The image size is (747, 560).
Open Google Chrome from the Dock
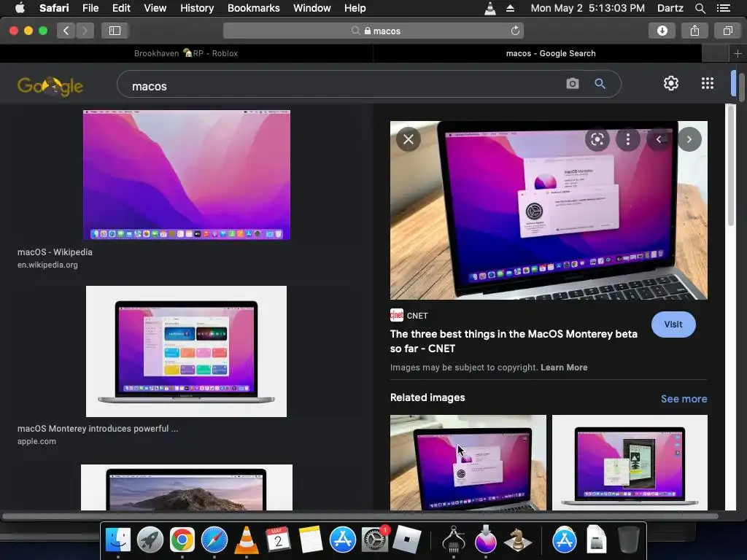[182, 540]
